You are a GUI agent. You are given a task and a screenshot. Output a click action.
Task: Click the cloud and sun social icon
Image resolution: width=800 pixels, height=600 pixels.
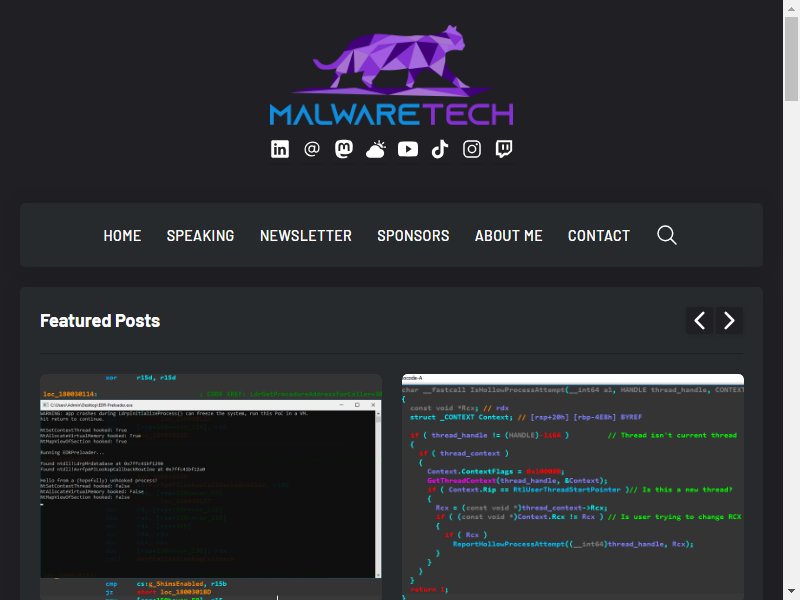click(376, 149)
